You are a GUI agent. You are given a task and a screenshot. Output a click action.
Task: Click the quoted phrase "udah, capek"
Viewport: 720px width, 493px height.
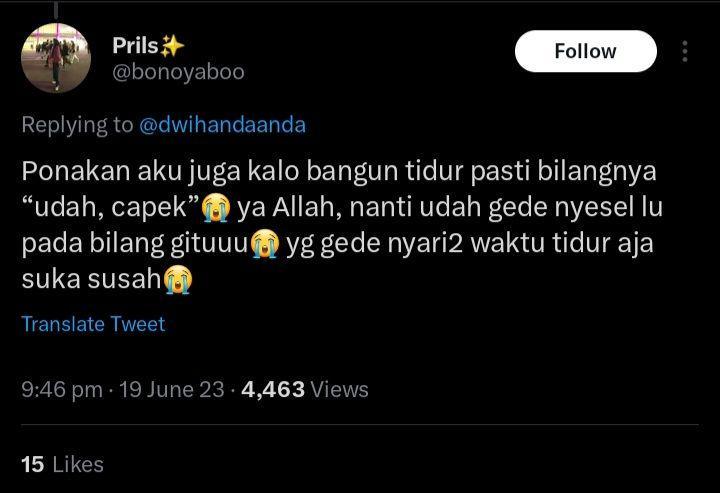pyautogui.click(x=111, y=207)
